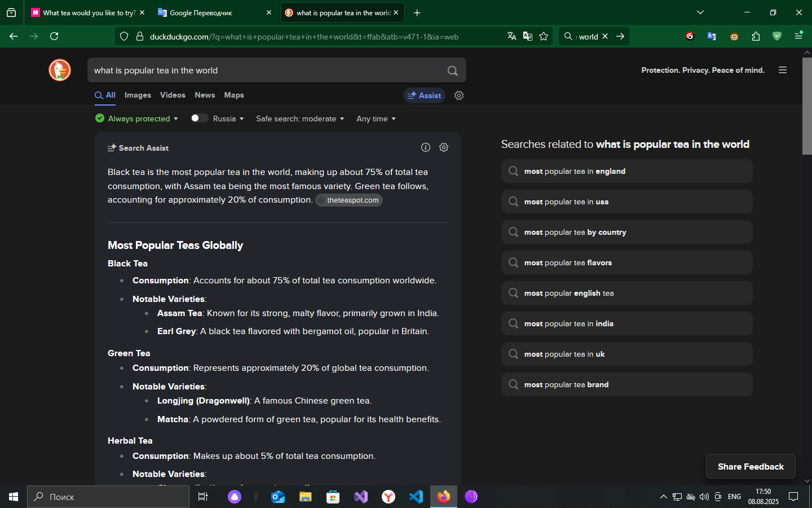Screen dimensions: 812x508
Task: Open search settings gear next to Assist
Action: click(x=459, y=95)
